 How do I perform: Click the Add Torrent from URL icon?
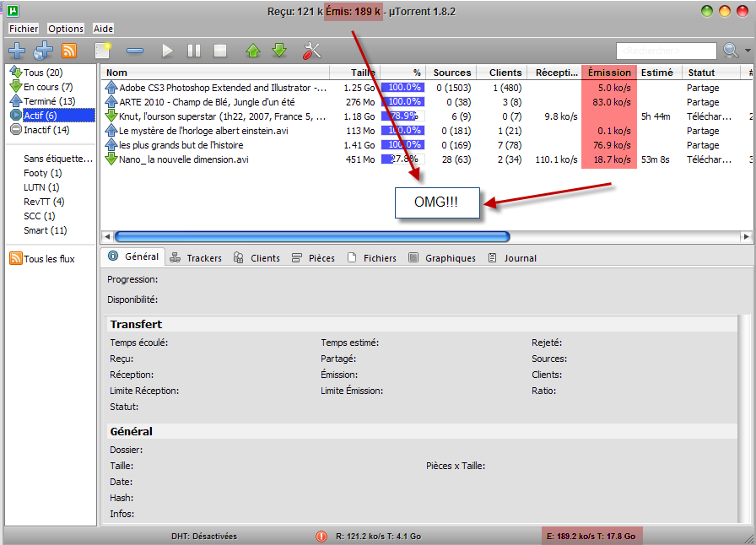click(41, 51)
